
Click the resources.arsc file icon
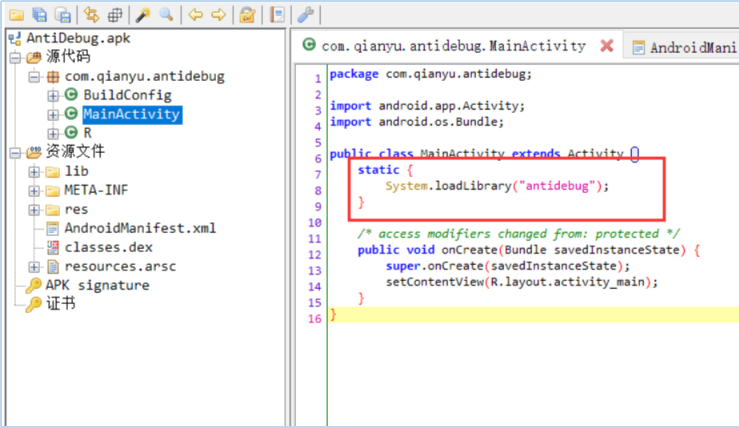pyautogui.click(x=53, y=266)
